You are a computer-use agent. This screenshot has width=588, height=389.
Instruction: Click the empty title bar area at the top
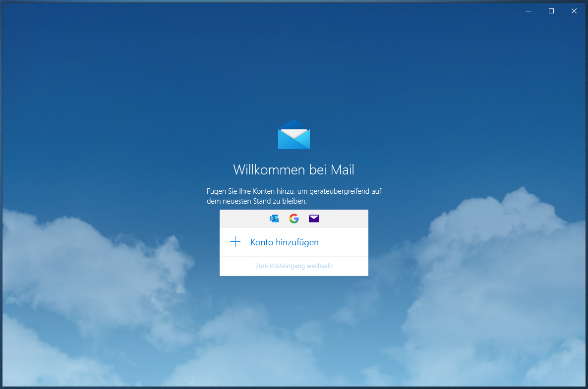tap(248, 11)
